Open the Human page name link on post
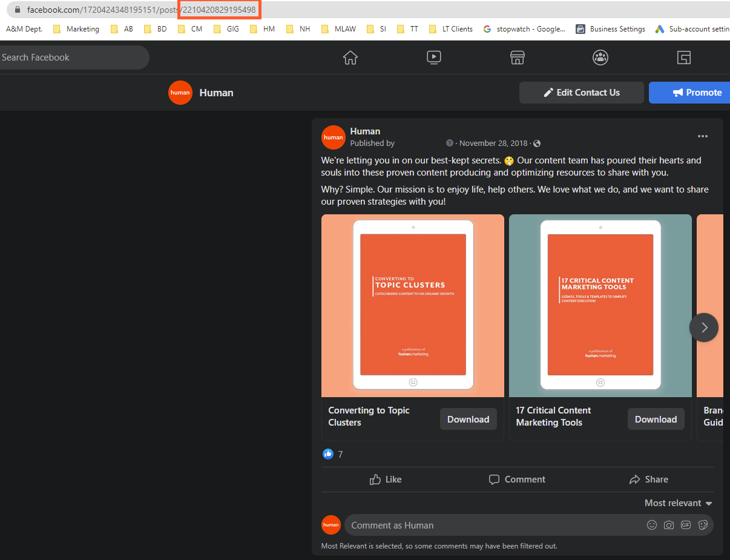730x560 pixels. 365,131
